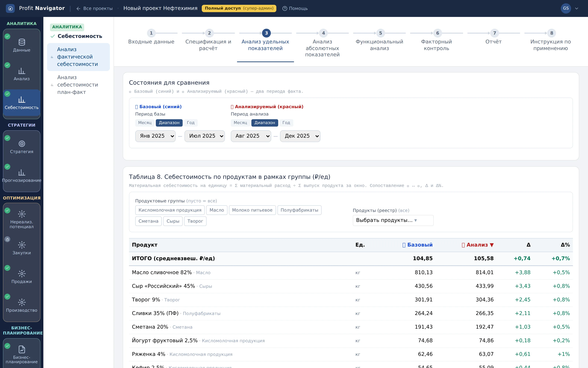Viewport: 588px width, 368px height.
Task: Expand the user account menu chevron
Action: coord(577,8)
